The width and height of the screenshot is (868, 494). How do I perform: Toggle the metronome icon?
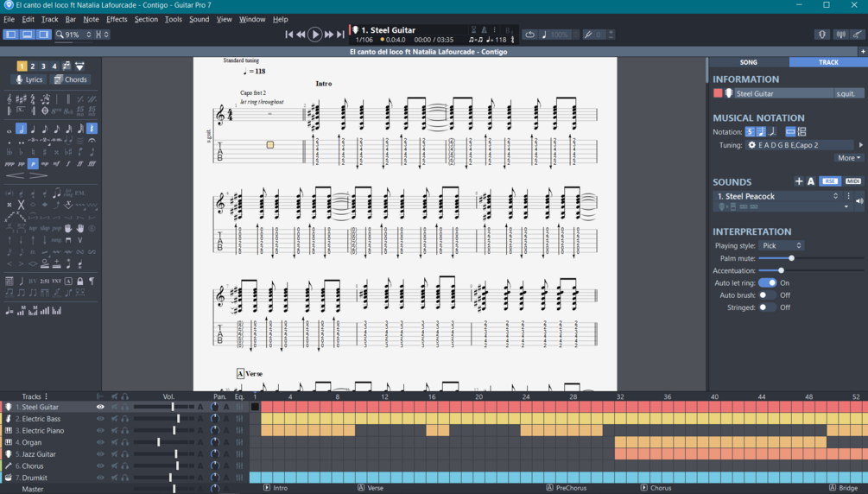pyautogui.click(x=484, y=30)
